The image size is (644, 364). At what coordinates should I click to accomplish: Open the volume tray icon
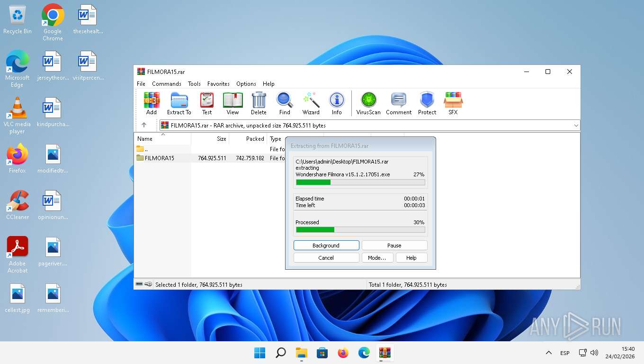(594, 353)
